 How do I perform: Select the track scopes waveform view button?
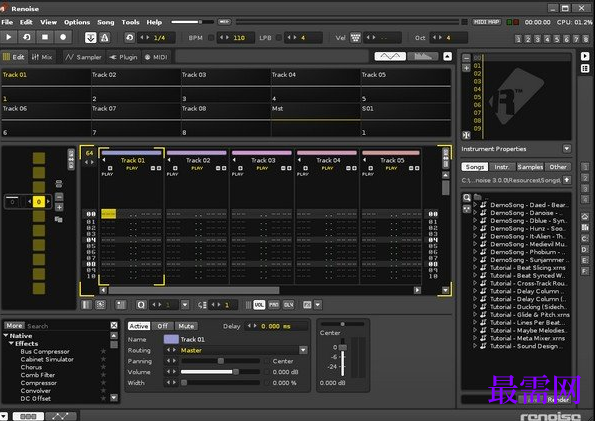coord(390,57)
